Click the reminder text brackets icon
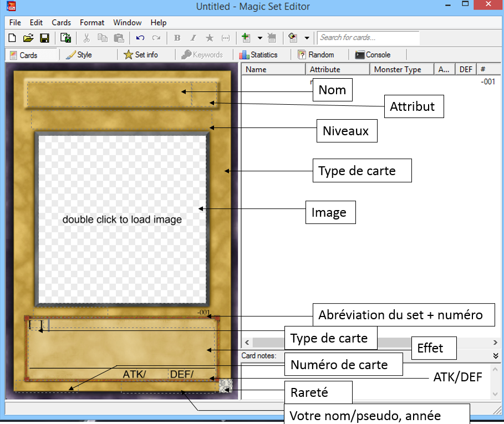The height and width of the screenshot is (424, 504). coord(226,38)
